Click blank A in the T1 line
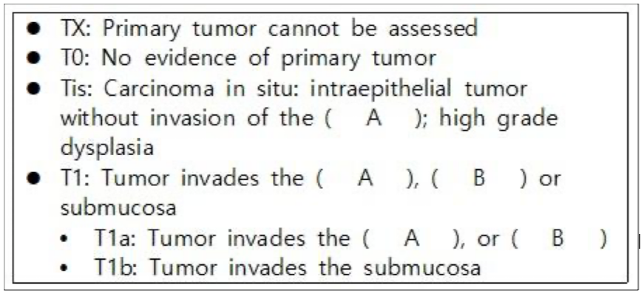The width and height of the screenshot is (644, 296). pos(365,179)
